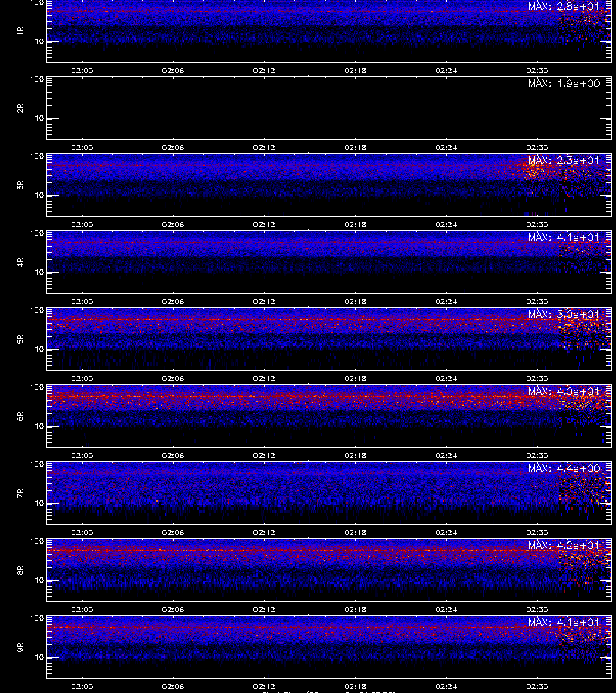Click the 3R panel axis label
Screen dimensions: 616x693
20,185
